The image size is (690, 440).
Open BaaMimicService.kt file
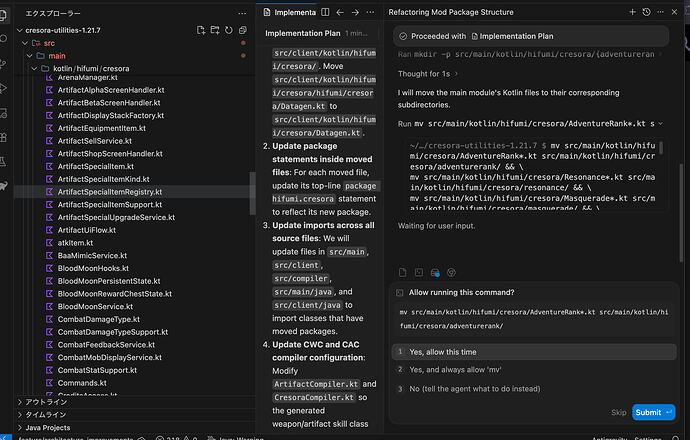click(x=92, y=256)
